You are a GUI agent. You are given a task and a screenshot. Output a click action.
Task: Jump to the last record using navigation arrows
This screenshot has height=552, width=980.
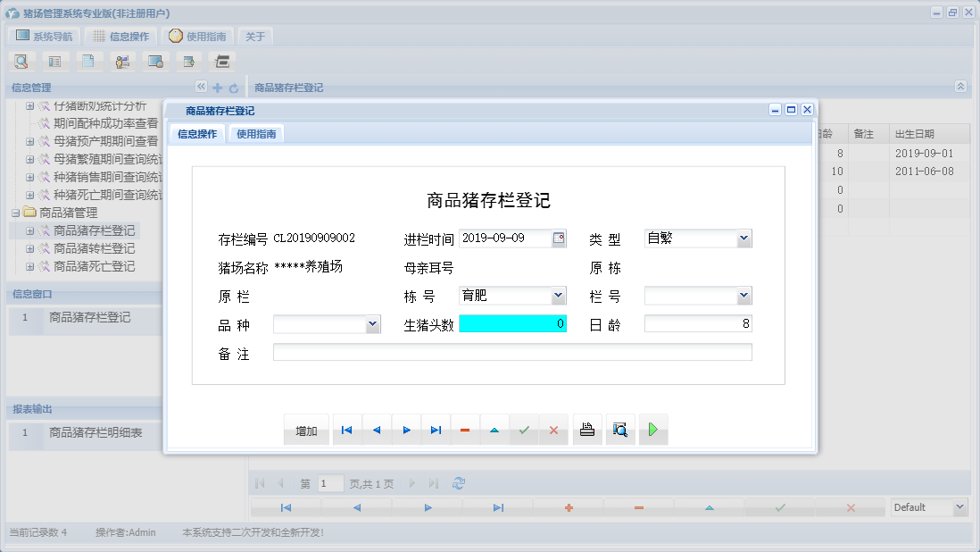click(x=436, y=430)
